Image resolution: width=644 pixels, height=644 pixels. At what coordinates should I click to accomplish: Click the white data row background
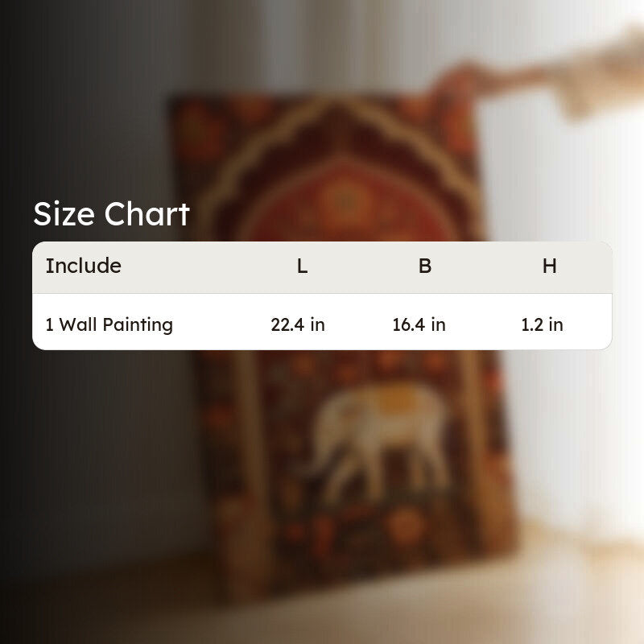pos(322,322)
